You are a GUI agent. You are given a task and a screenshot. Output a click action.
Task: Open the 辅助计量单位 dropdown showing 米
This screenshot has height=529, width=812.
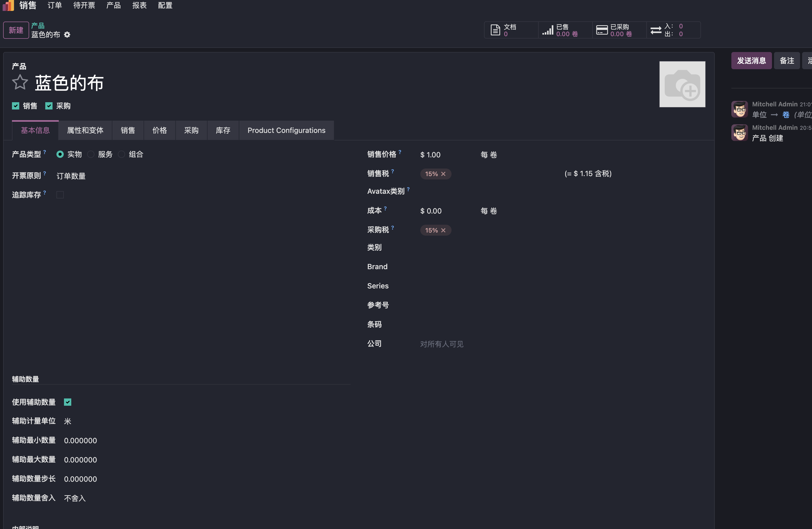point(207,422)
